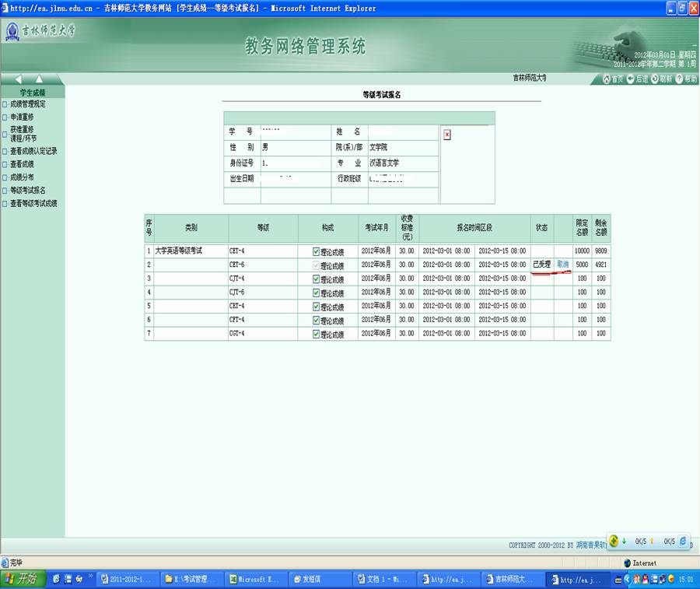Open 成绩管理规定 in sidebar
Screen dimensions: 700x589
[x=27, y=103]
